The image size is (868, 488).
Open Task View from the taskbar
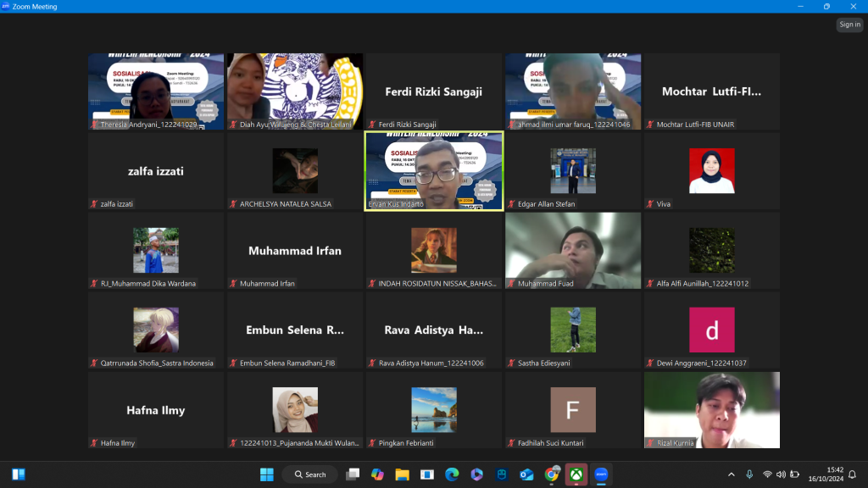(353, 474)
